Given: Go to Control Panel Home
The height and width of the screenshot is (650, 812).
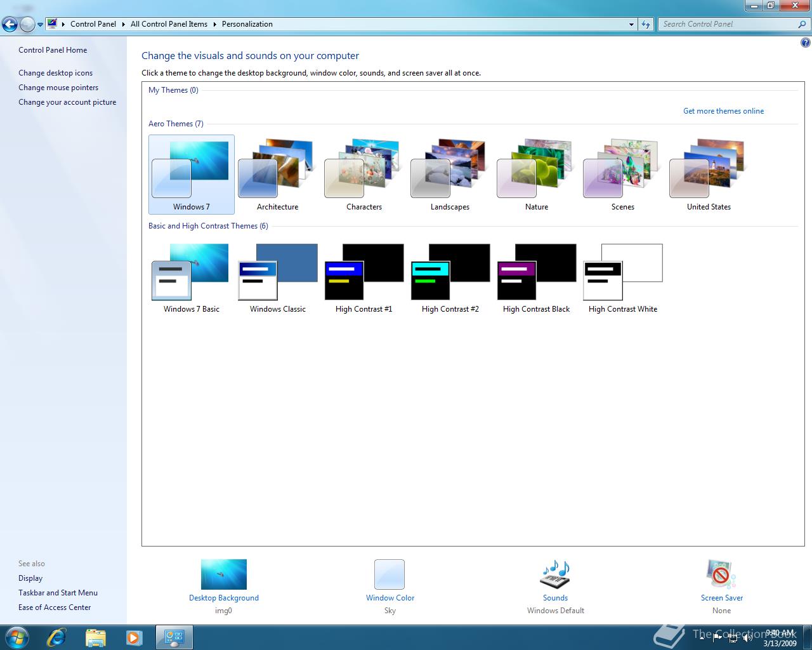Looking at the screenshot, I should coord(53,50).
